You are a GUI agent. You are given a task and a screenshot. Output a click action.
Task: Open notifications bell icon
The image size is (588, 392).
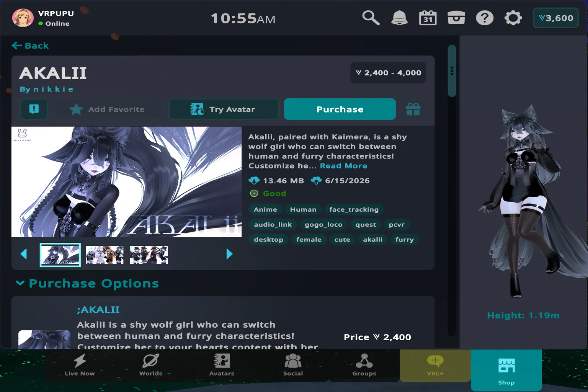pyautogui.click(x=399, y=18)
